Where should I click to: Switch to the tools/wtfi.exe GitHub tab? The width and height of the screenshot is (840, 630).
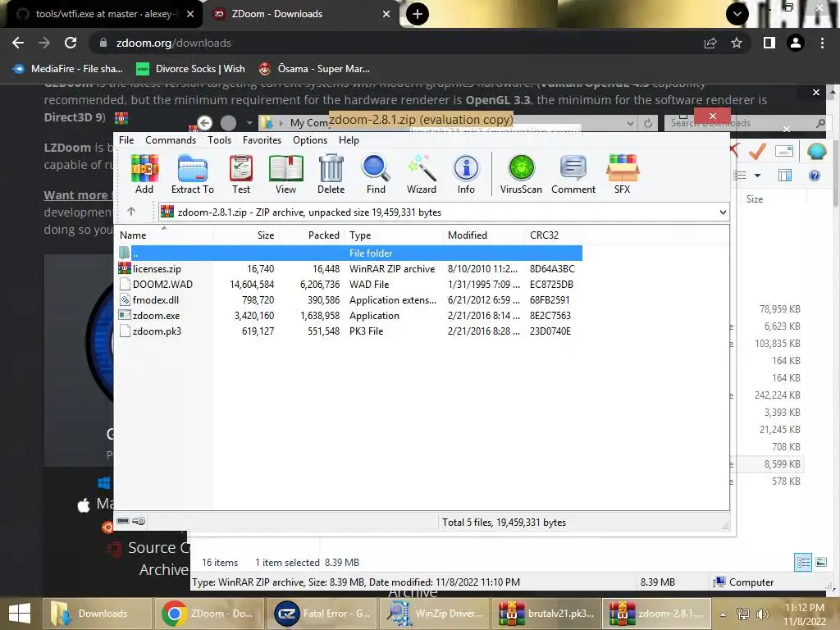coord(102,14)
